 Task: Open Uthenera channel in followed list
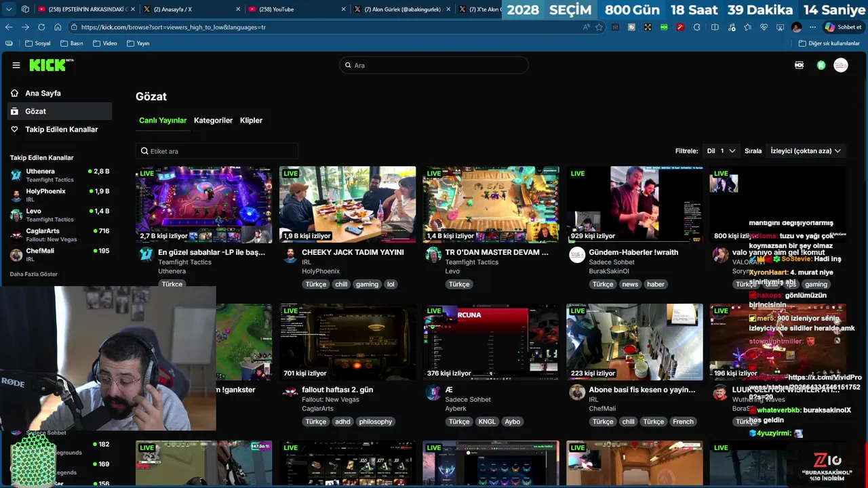pos(60,176)
